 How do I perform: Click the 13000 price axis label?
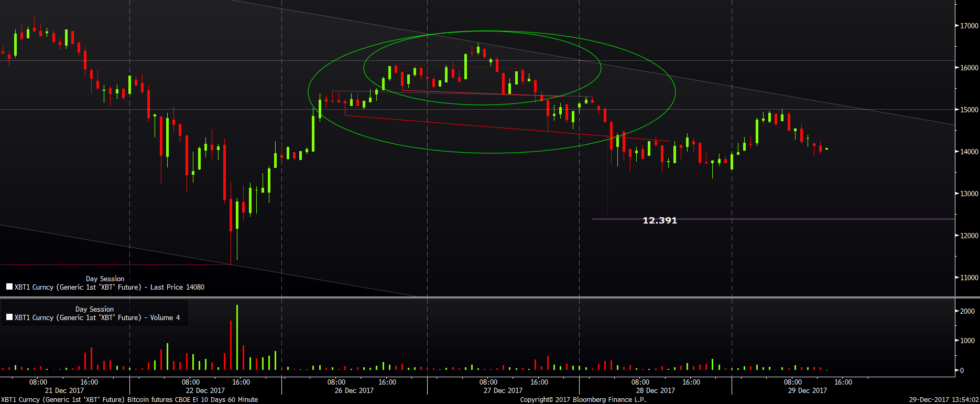969,194
